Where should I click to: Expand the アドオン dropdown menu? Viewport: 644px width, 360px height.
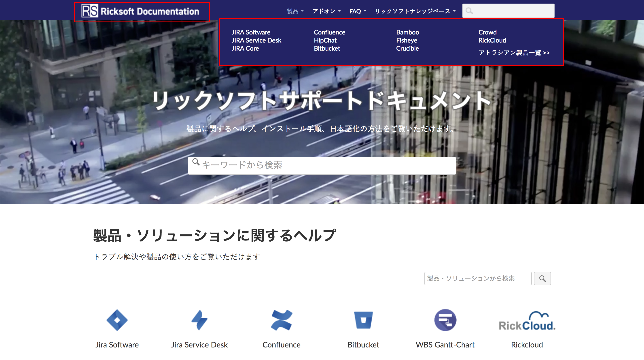click(326, 11)
